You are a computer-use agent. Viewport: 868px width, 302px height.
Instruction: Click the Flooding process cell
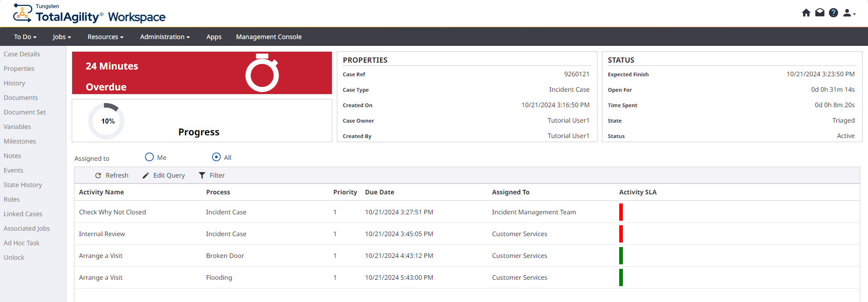point(219,277)
